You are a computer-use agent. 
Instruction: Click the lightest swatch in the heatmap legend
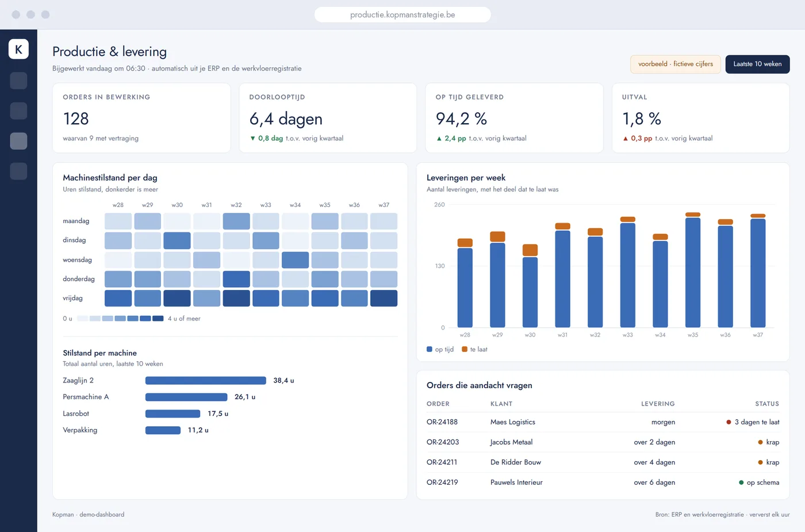tap(82, 318)
